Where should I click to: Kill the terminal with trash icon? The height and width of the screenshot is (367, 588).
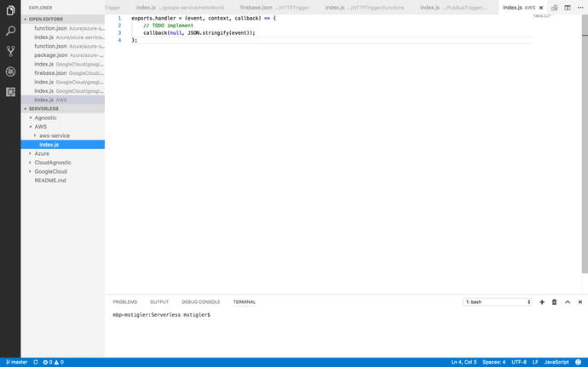(x=554, y=302)
